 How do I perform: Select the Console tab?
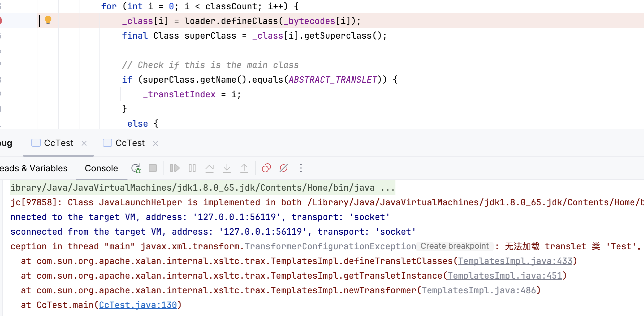(101, 168)
